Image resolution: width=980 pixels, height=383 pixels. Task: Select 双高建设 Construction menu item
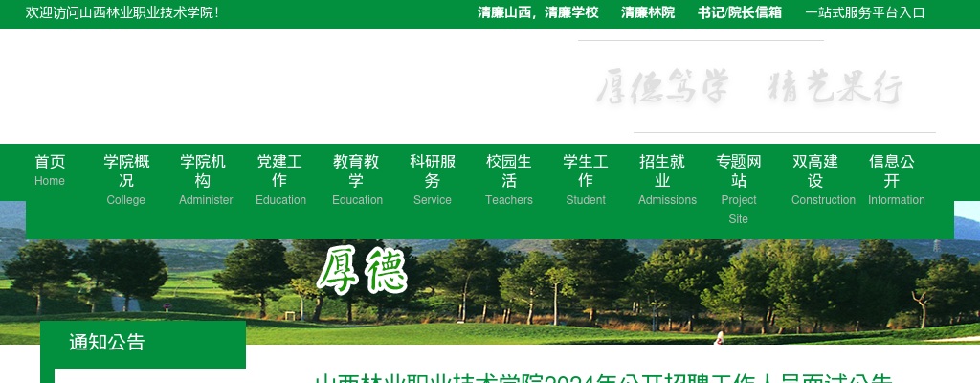click(x=815, y=180)
